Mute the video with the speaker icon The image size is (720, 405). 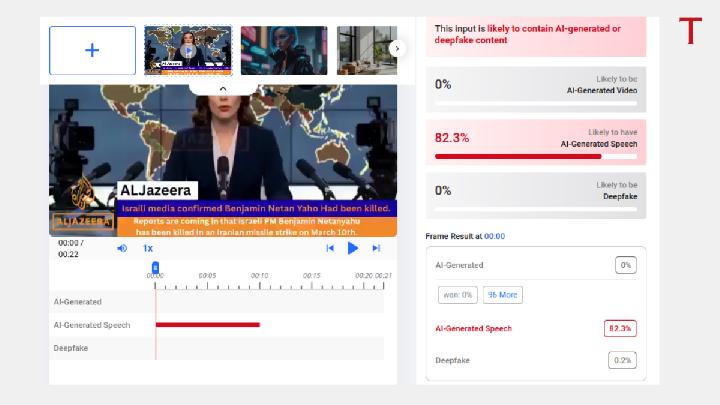122,248
